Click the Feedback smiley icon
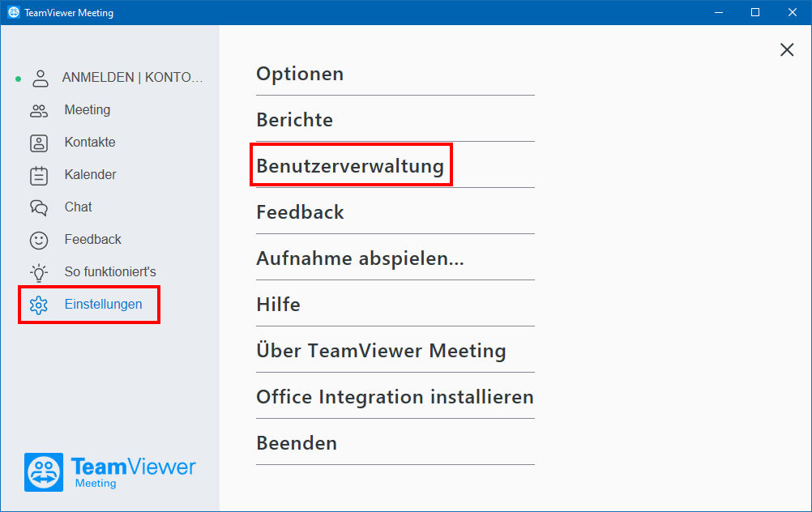This screenshot has width=812, height=512. (x=39, y=241)
